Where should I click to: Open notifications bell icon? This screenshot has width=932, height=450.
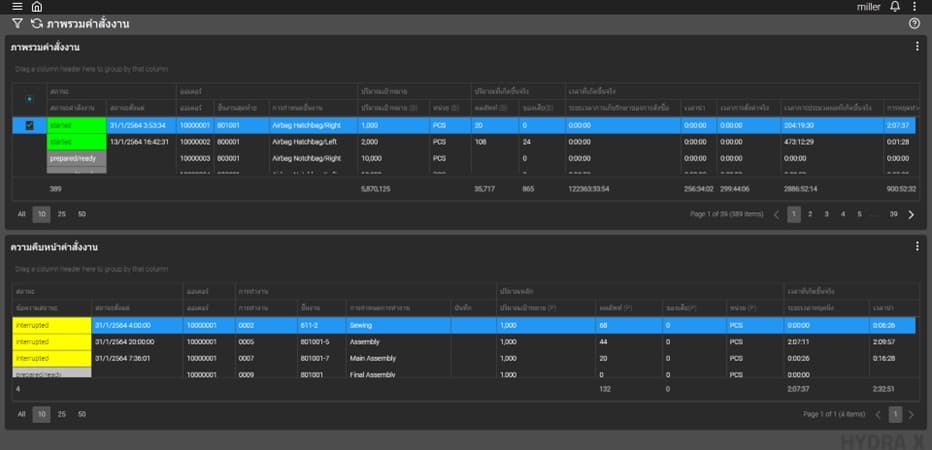pyautogui.click(x=895, y=7)
